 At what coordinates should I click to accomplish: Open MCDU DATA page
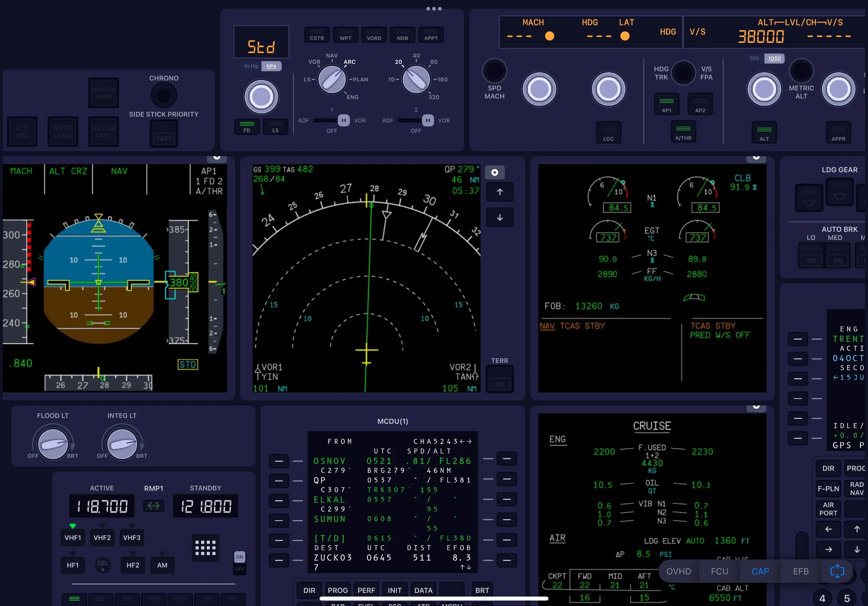pyautogui.click(x=423, y=590)
